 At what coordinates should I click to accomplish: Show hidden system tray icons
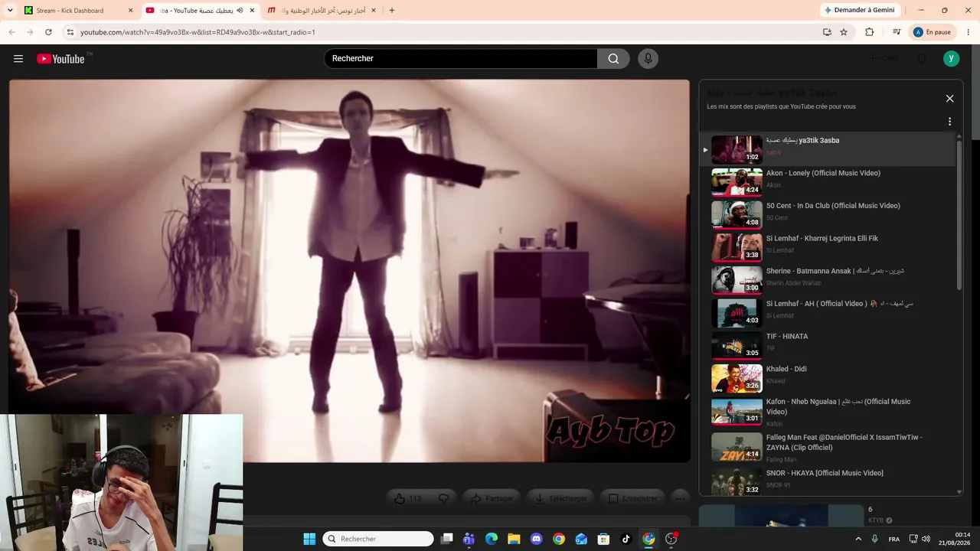pos(858,539)
